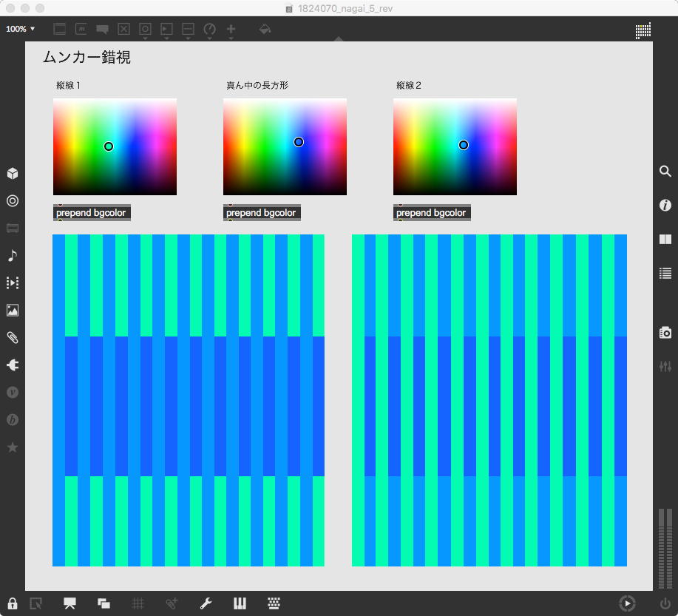Screen dimensions: 678x616
Task: Toggle patching mode with cursor icon
Action: (x=36, y=603)
